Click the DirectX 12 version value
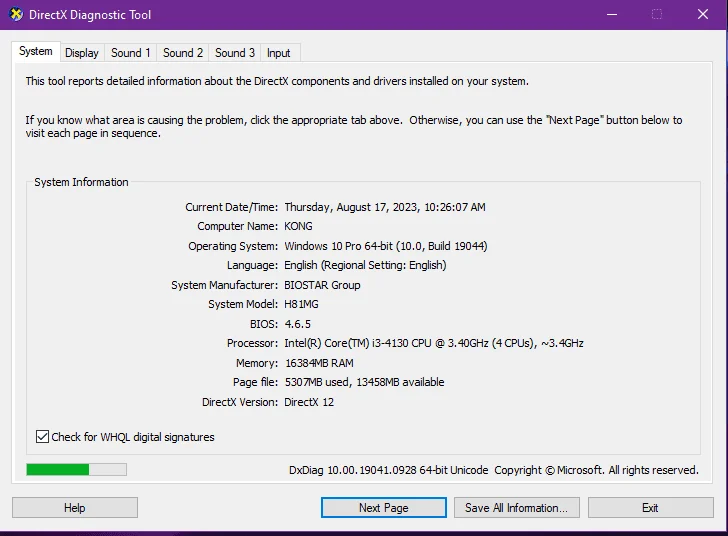Viewport: 728px width, 536px height. [x=309, y=402]
